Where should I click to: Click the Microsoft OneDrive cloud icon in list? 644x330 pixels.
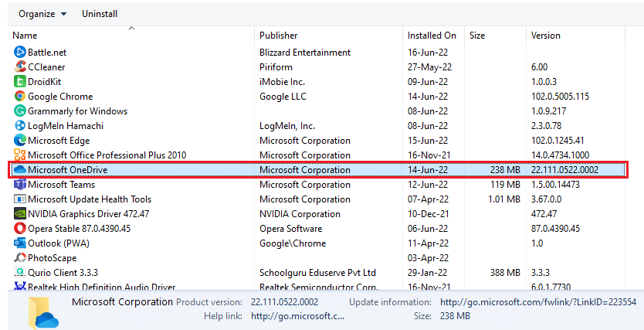click(20, 169)
